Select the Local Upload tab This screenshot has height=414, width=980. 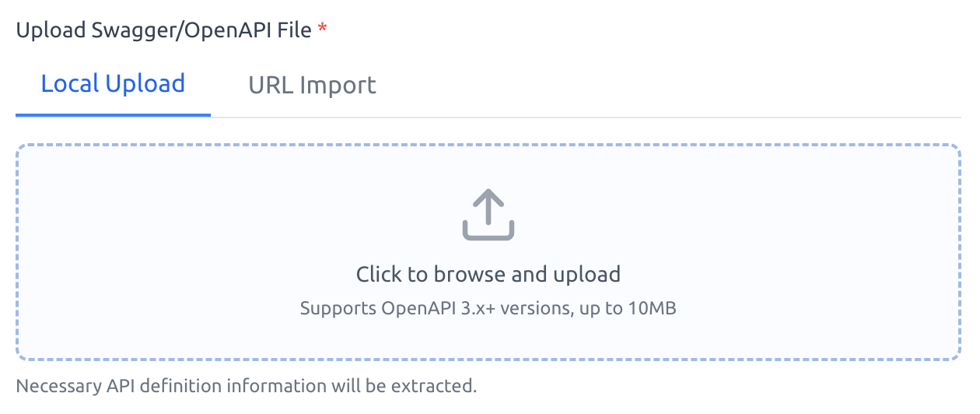pos(113,84)
